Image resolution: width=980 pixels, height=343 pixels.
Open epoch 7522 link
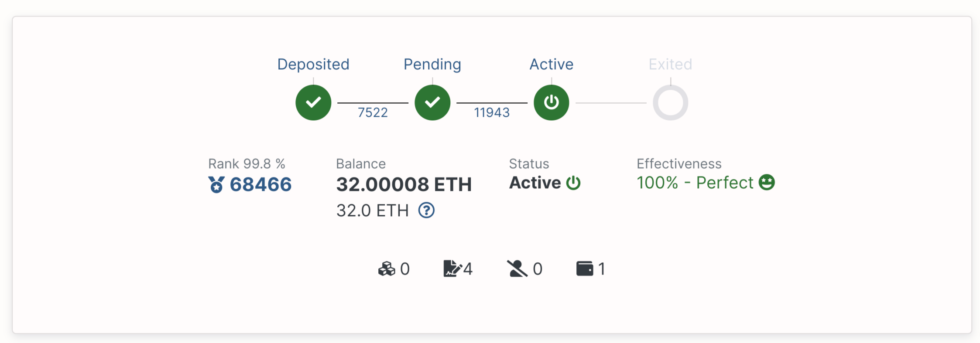pos(373,112)
